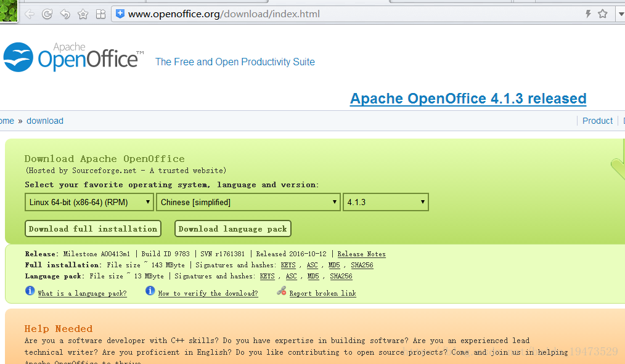Click the undo-style restore arrow icon
625x364 pixels.
click(x=65, y=14)
